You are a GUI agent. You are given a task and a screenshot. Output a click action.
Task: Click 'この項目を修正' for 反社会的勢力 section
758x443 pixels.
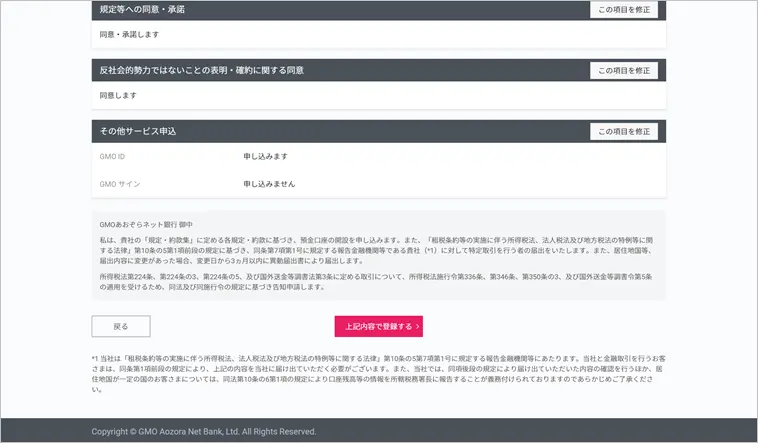pyautogui.click(x=623, y=71)
